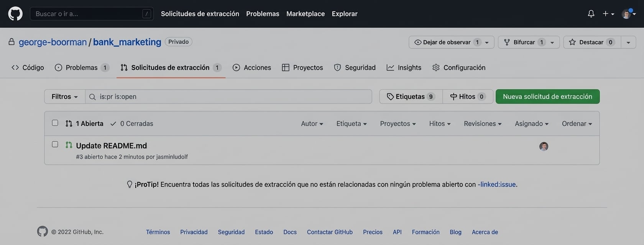Viewport: 644px width, 245px height.
Task: Open the GitHub home logo in header
Action: pos(15,14)
